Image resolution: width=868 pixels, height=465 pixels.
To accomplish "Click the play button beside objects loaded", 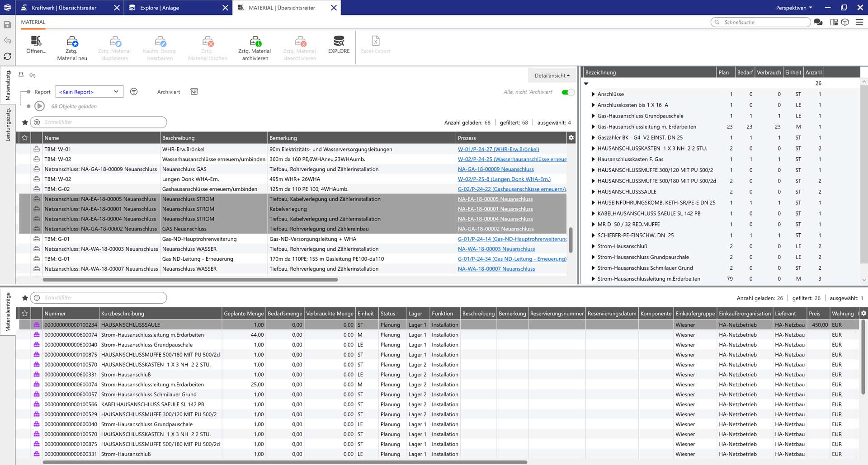I will [x=40, y=106].
